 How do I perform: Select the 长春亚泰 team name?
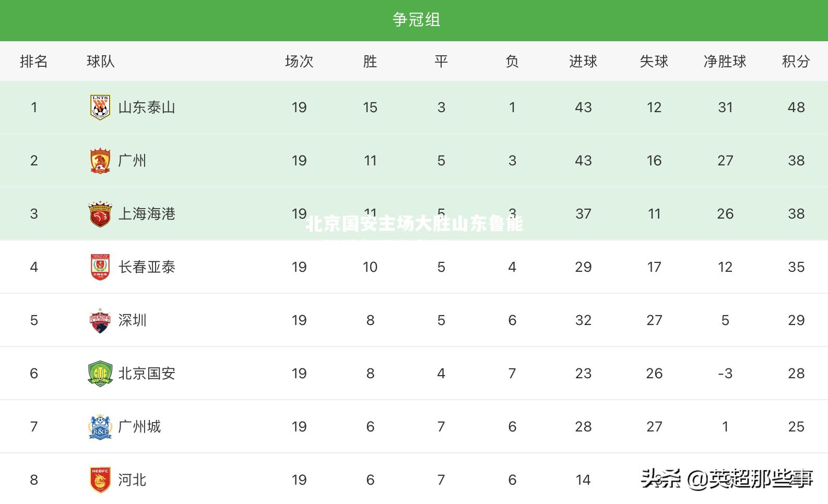click(147, 267)
